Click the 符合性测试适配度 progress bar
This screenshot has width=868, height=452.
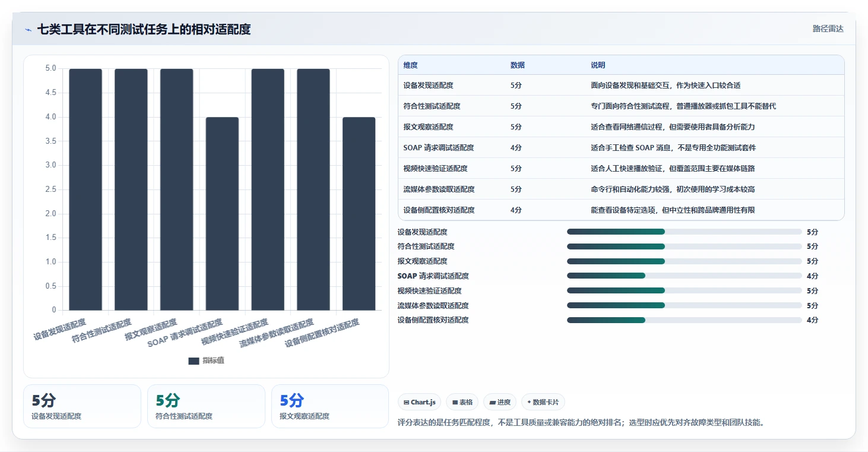pyautogui.click(x=685, y=246)
